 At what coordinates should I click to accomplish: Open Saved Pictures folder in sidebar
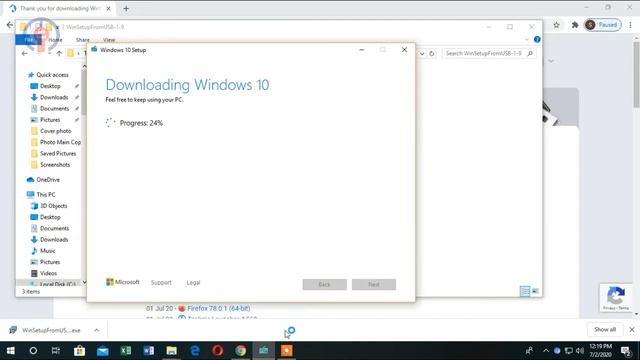point(58,153)
